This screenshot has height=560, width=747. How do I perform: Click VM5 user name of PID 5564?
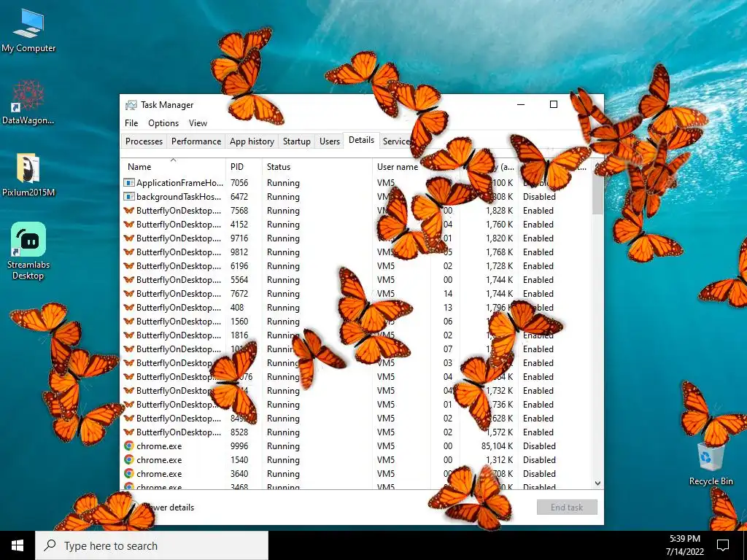coord(386,279)
